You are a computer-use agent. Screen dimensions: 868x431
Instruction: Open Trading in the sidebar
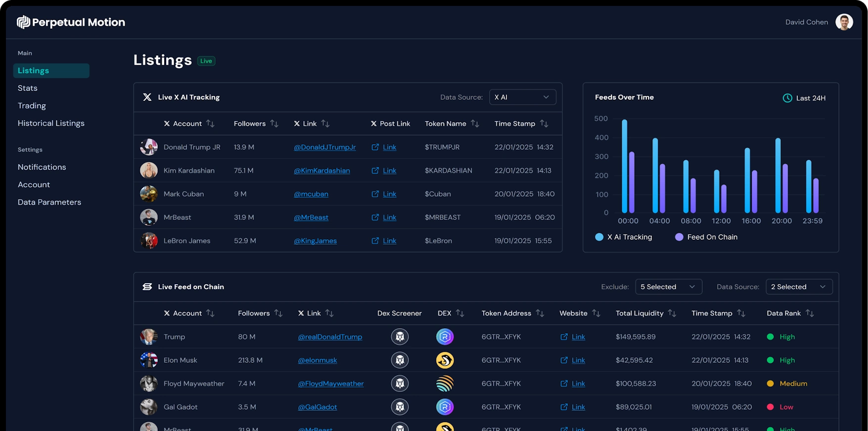(x=32, y=106)
